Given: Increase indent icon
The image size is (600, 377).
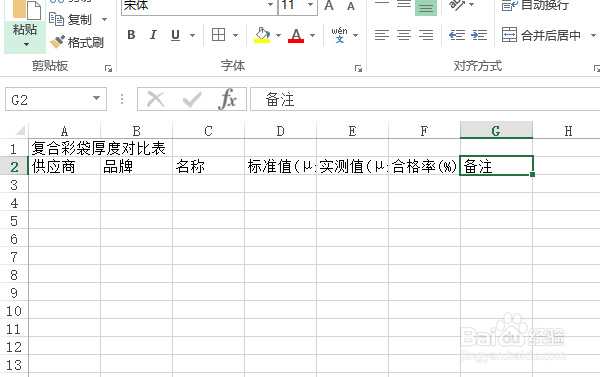Looking at the screenshot, I should coord(479,35).
